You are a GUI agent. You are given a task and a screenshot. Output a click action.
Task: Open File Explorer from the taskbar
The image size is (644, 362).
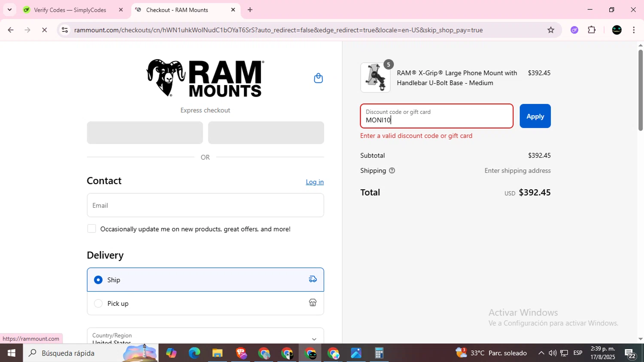(217, 353)
